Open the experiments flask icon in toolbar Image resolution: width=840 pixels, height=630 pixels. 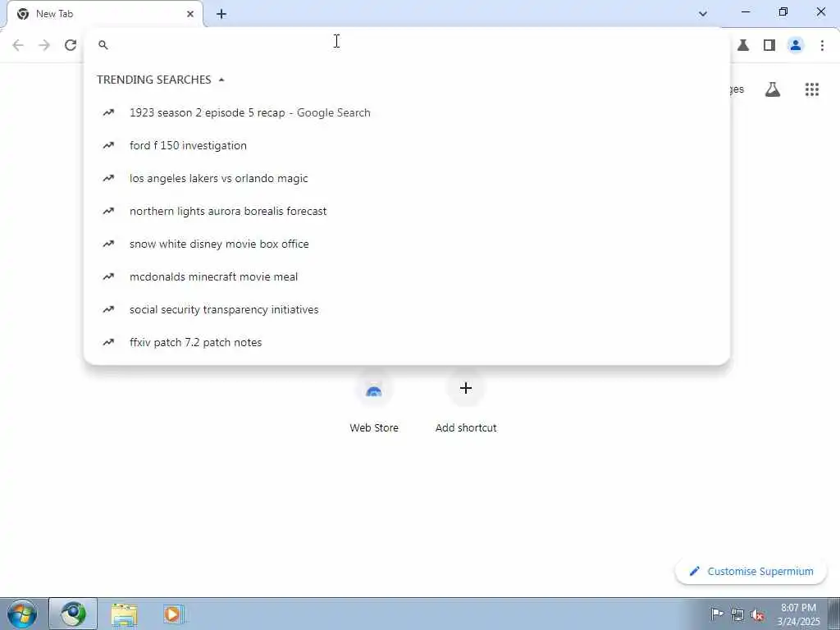pyautogui.click(x=743, y=45)
